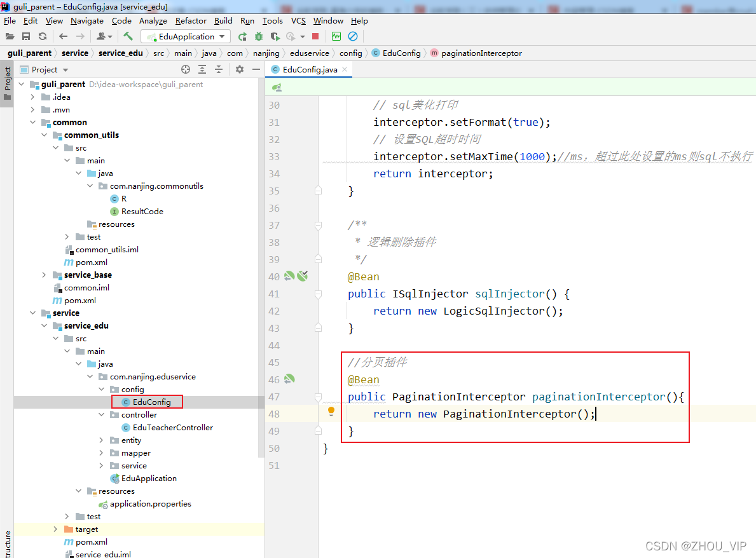Open the dropdown arrow beside the profiler run icon
Screen dimensions: 756x558
click(x=303, y=37)
